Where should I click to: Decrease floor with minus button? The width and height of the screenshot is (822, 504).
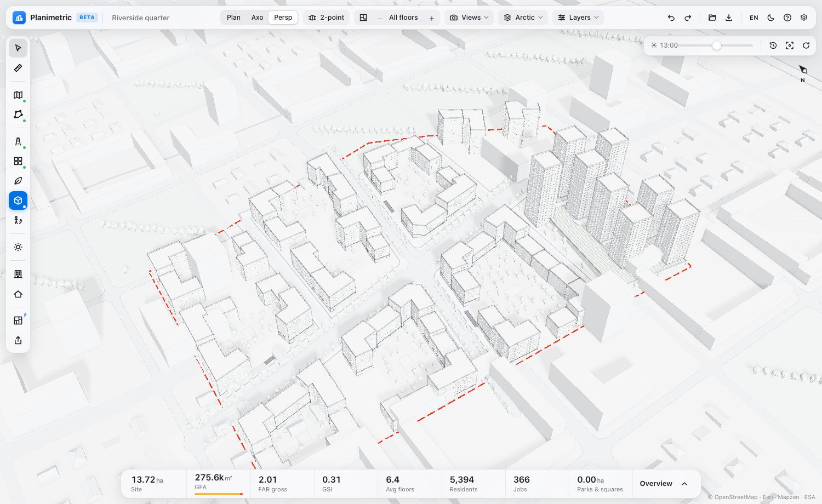point(380,18)
